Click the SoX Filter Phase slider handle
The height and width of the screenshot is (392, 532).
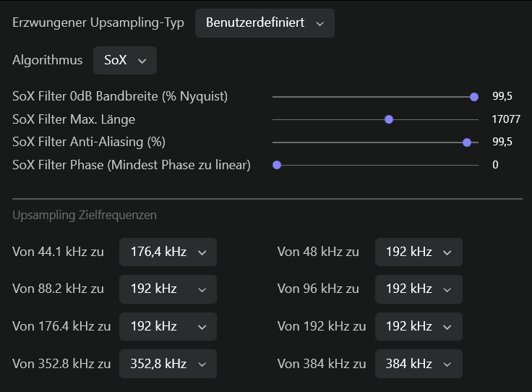pyautogui.click(x=277, y=165)
